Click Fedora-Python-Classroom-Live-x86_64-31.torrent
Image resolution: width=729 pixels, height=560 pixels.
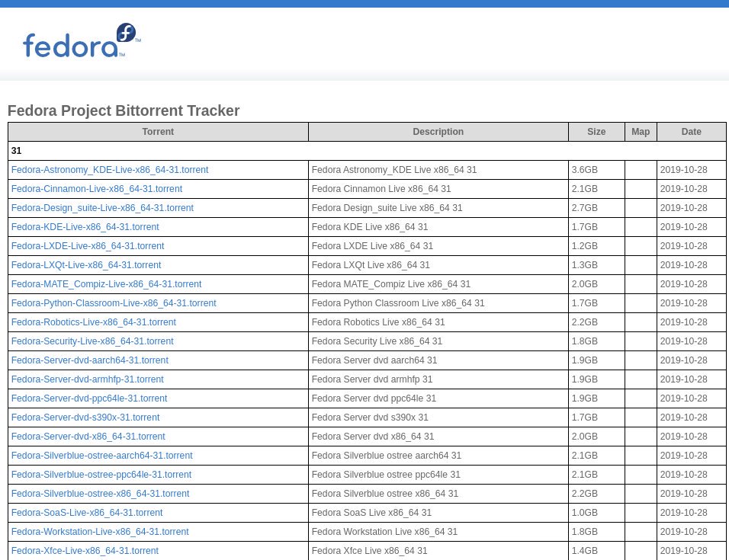click(x=114, y=303)
